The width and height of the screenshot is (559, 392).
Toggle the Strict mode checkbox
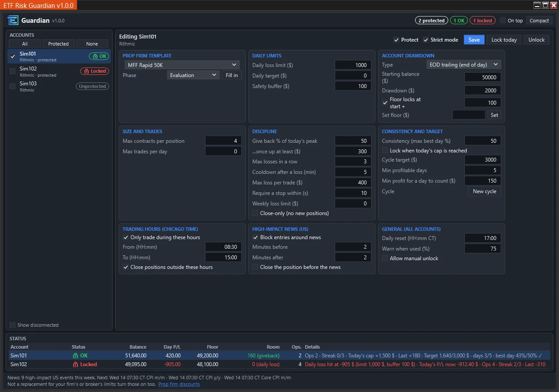(x=426, y=40)
